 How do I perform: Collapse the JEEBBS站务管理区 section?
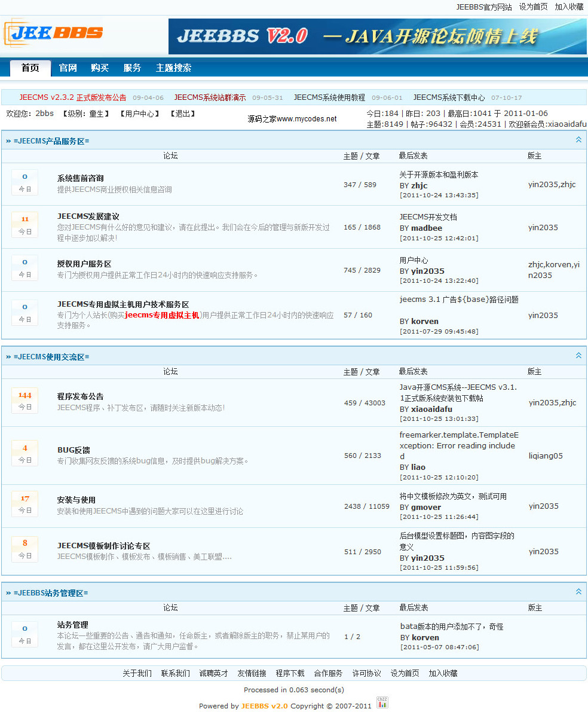(578, 592)
